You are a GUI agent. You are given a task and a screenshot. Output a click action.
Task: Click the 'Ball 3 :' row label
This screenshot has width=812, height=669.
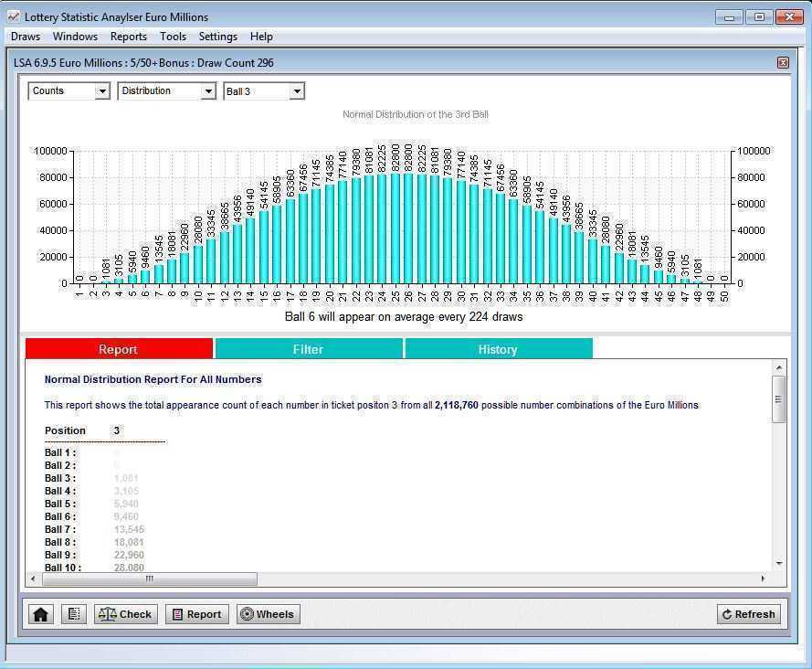60,478
